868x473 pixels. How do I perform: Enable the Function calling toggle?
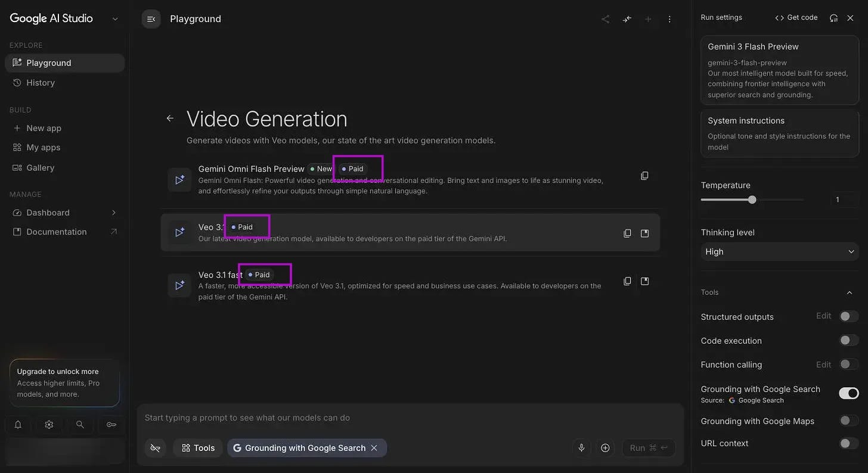(849, 364)
